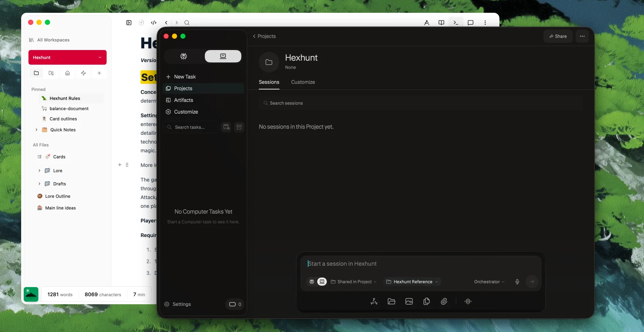Screen dimensions: 644x332
Task: Switch to the Customize tab in Hexhunt project
Action: 303,82
